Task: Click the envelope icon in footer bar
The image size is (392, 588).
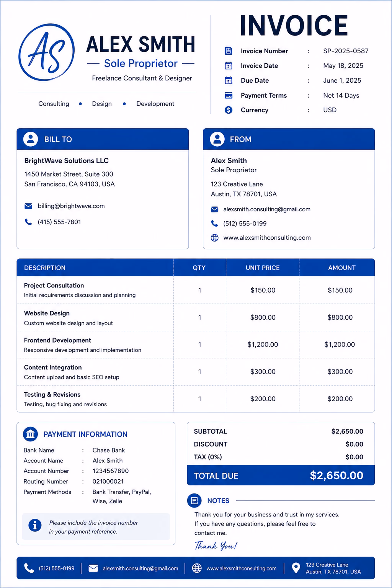Action: [x=93, y=568]
